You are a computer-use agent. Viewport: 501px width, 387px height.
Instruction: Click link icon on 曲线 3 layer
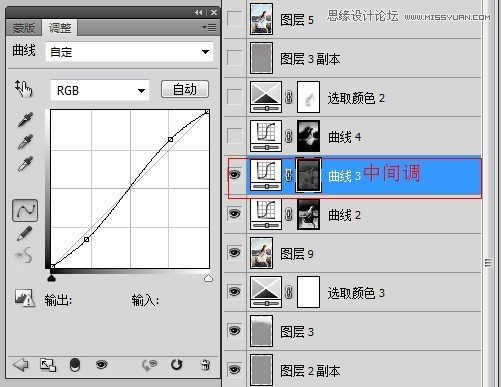tap(289, 175)
